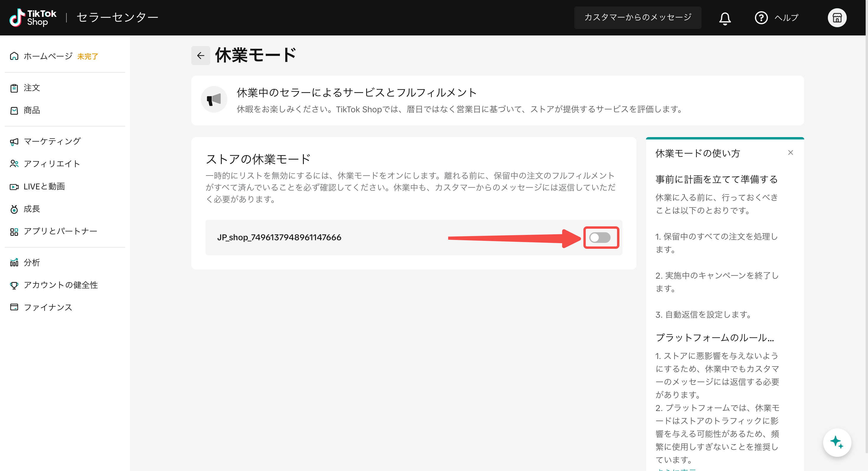Click the アフィリエイト people icon

14,164
